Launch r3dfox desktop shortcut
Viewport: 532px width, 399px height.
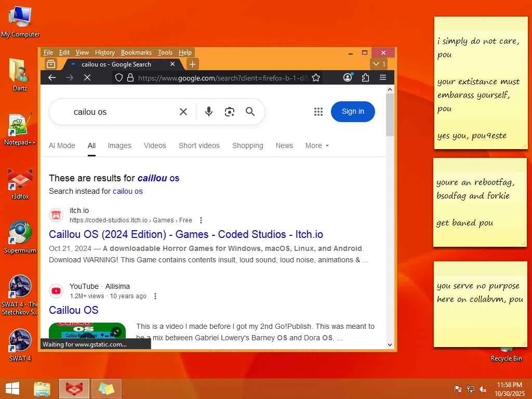click(x=20, y=183)
